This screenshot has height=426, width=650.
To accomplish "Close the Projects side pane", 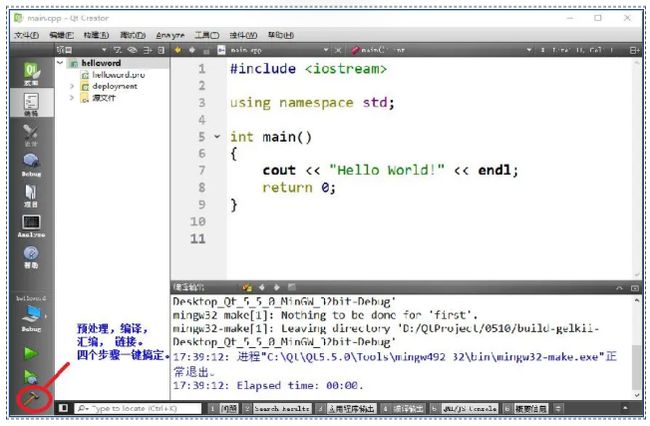I will 161,50.
